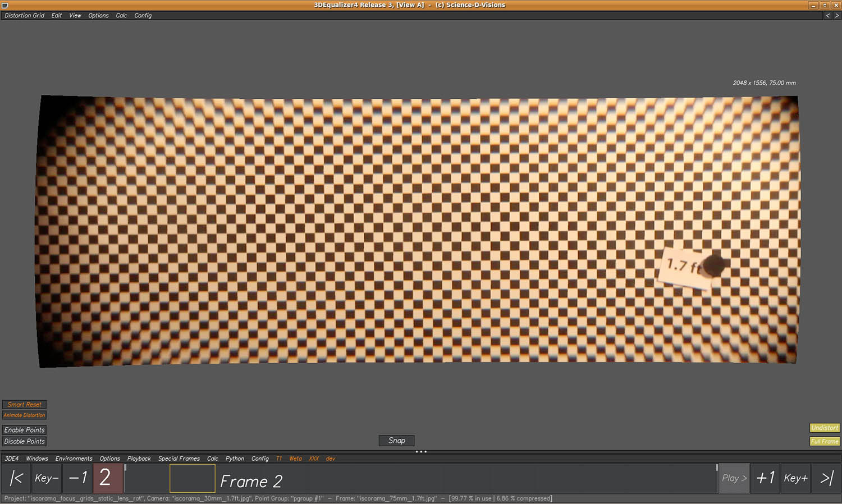Go to next keyframe with Key+
The image size is (842, 504).
tap(795, 478)
